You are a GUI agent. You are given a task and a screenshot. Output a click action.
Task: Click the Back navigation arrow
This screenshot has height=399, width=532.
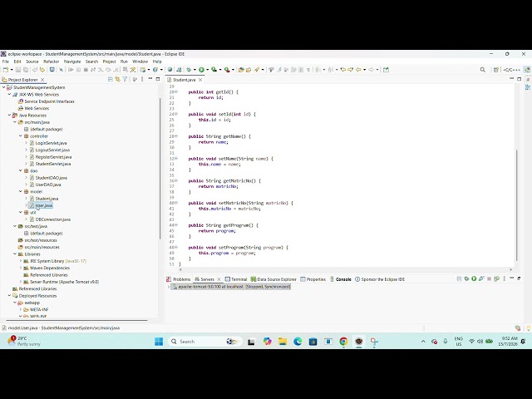click(358, 70)
